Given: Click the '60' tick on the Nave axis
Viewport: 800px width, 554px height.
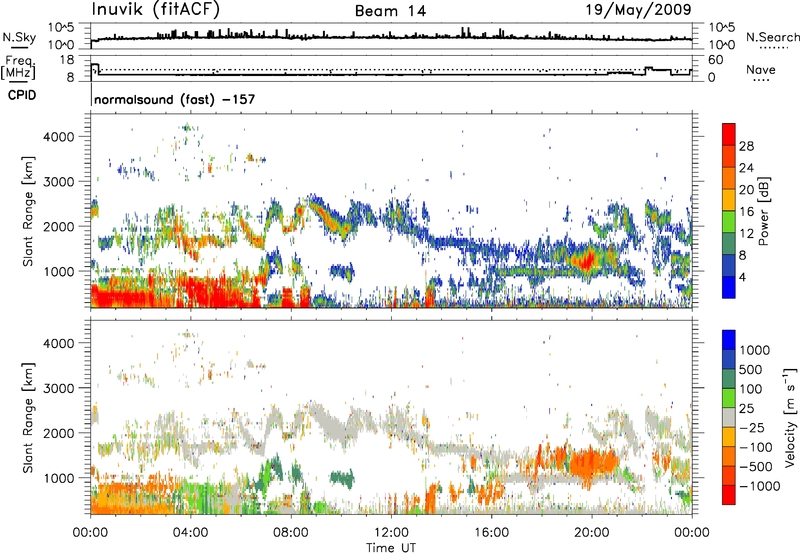Looking at the screenshot, I should 715,60.
